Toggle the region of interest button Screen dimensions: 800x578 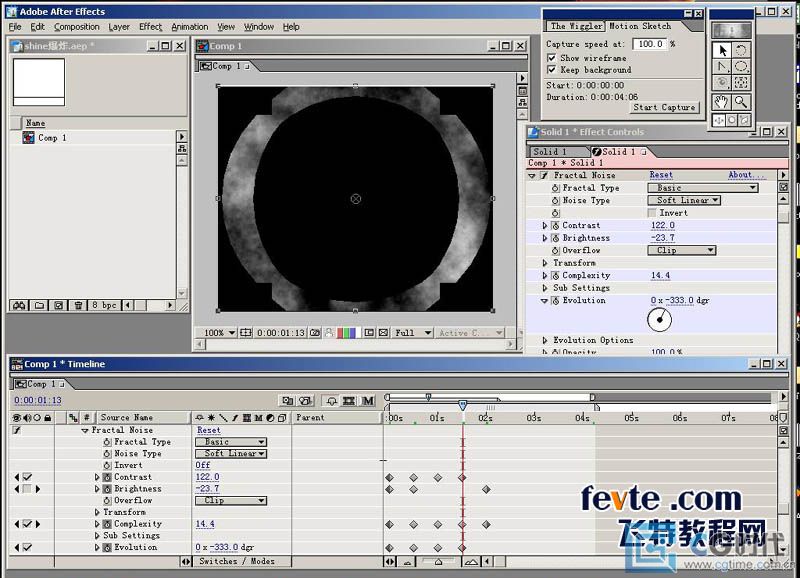[x=369, y=333]
